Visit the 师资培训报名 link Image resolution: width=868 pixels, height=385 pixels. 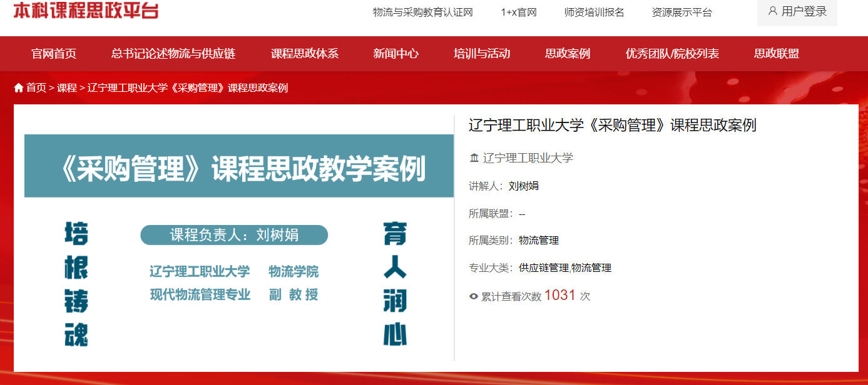click(x=594, y=12)
